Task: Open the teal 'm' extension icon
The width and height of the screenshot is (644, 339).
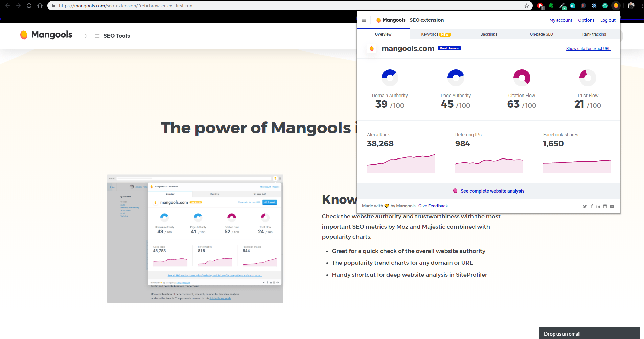Action: point(573,6)
